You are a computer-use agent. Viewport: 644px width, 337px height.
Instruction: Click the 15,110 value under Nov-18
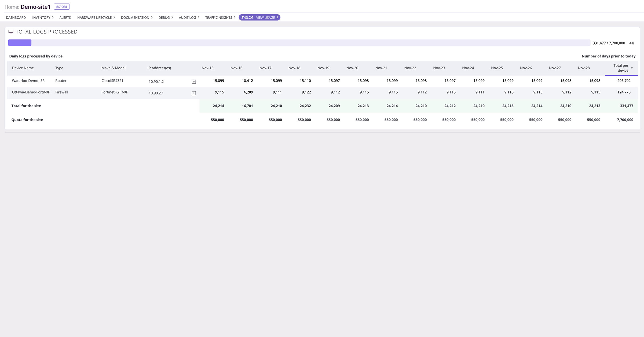pyautogui.click(x=305, y=80)
